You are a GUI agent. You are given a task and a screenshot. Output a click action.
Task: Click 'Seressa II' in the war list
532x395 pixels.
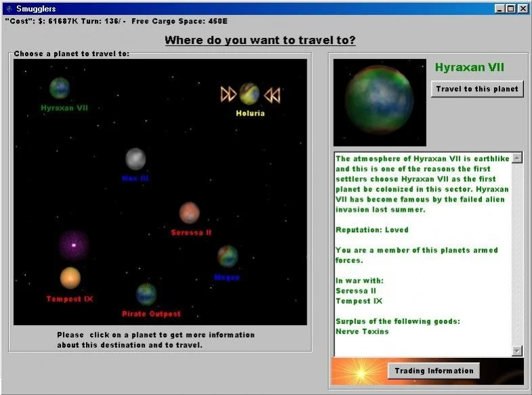355,291
